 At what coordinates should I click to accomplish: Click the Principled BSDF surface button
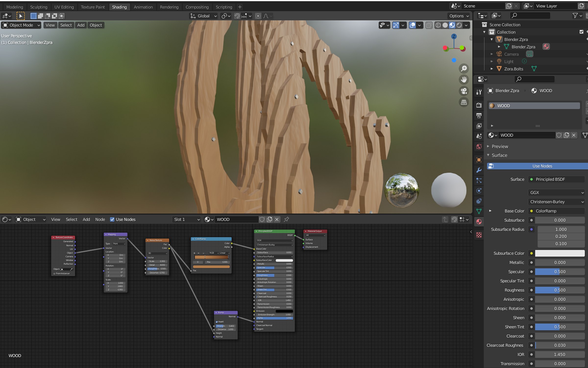(556, 179)
